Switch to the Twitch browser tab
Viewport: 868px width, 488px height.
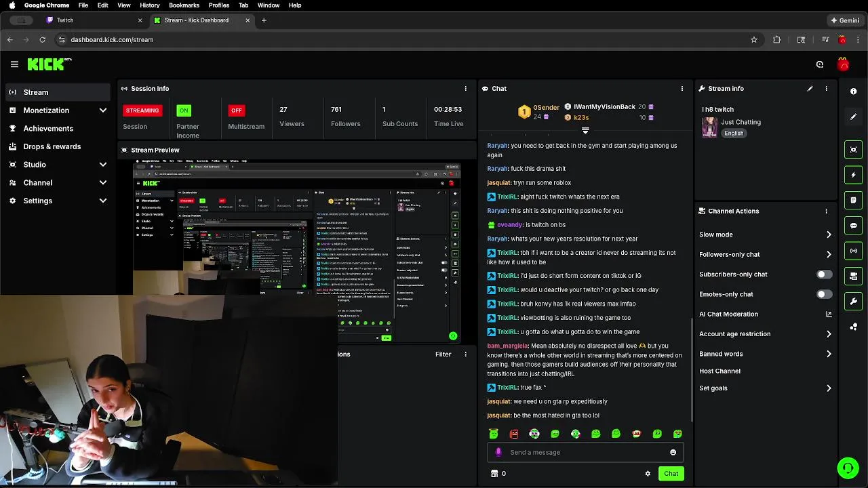[x=92, y=20]
